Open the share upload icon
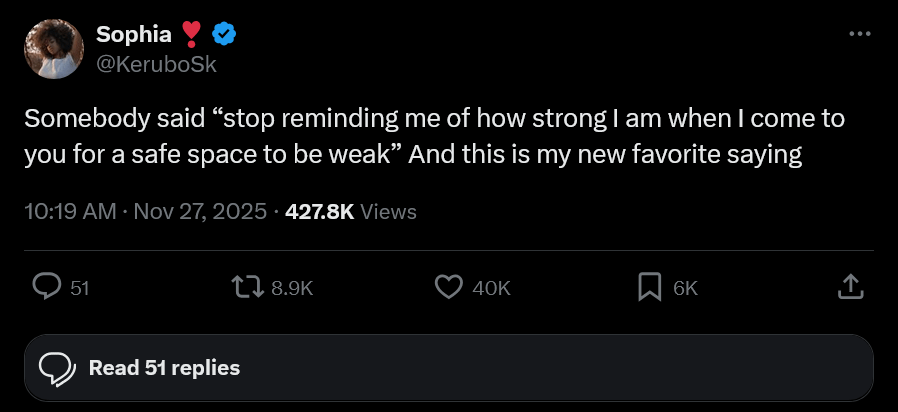Viewport: 898px width, 412px height. pyautogui.click(x=849, y=287)
